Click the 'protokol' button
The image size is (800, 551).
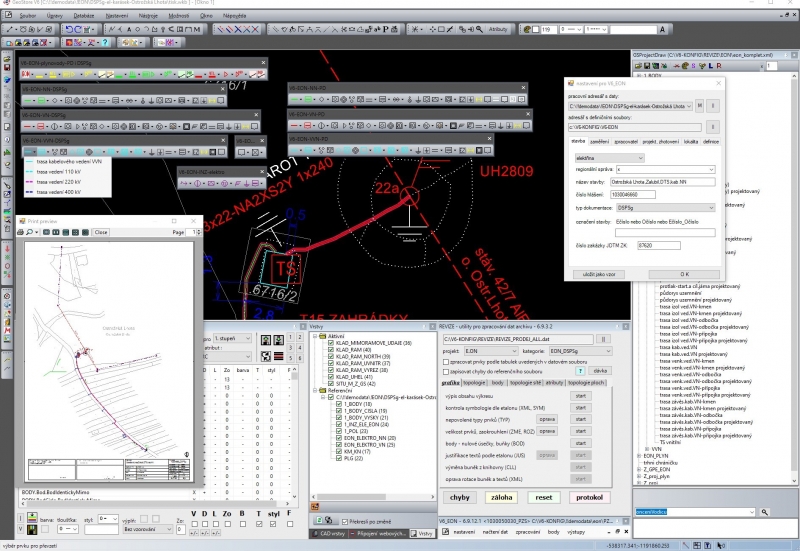(x=589, y=497)
